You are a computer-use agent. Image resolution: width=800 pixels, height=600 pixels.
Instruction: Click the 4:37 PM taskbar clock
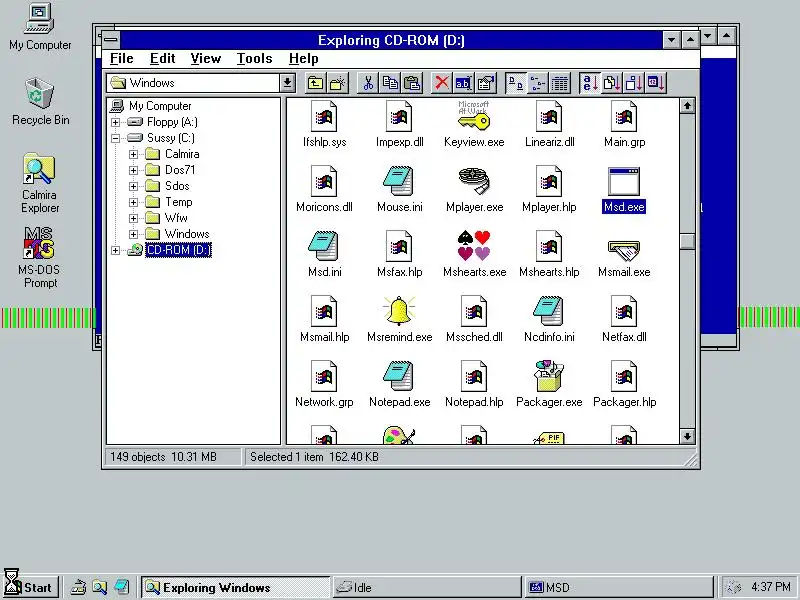tap(770, 587)
